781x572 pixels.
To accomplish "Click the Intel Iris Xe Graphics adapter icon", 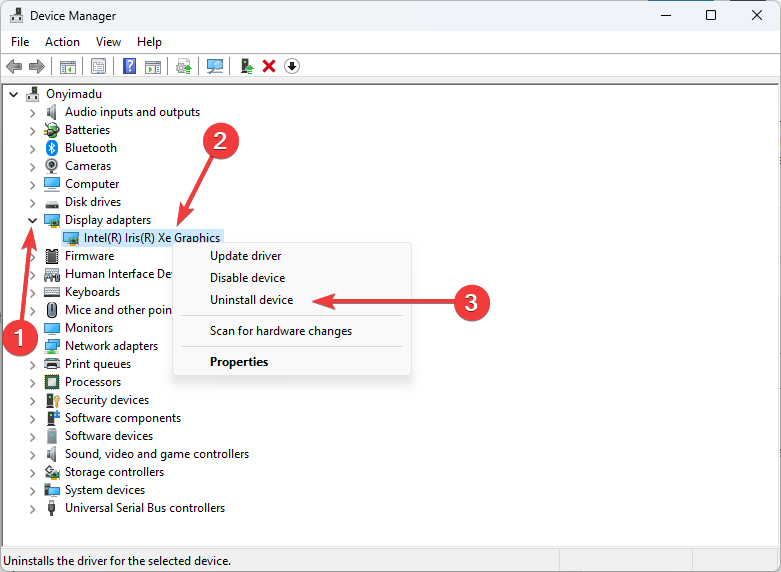I will pyautogui.click(x=71, y=238).
